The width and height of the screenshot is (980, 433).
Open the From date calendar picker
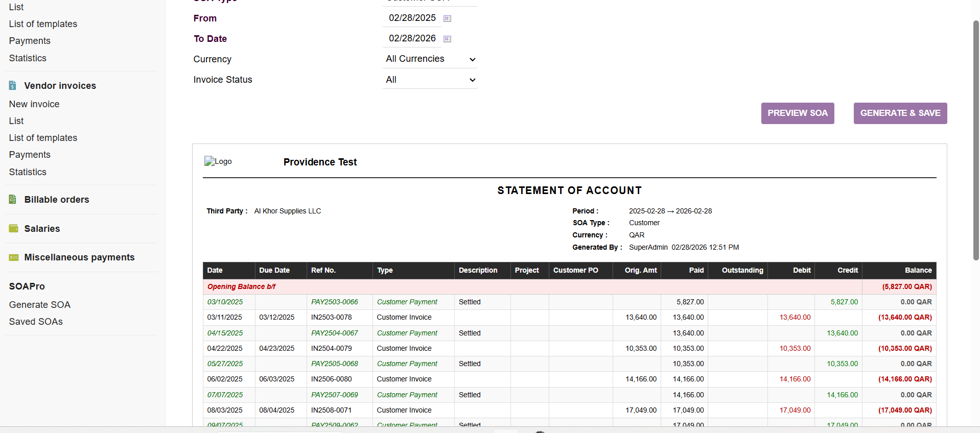[447, 18]
